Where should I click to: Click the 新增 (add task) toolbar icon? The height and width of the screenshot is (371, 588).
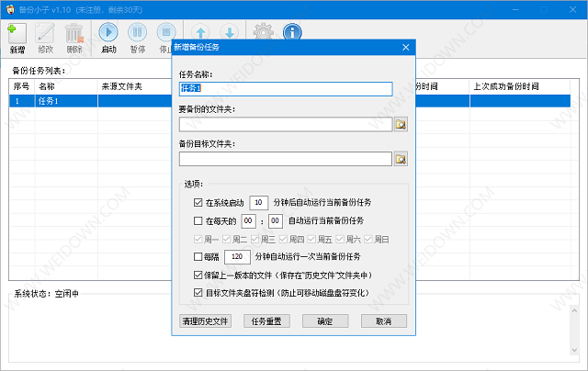pyautogui.click(x=17, y=33)
